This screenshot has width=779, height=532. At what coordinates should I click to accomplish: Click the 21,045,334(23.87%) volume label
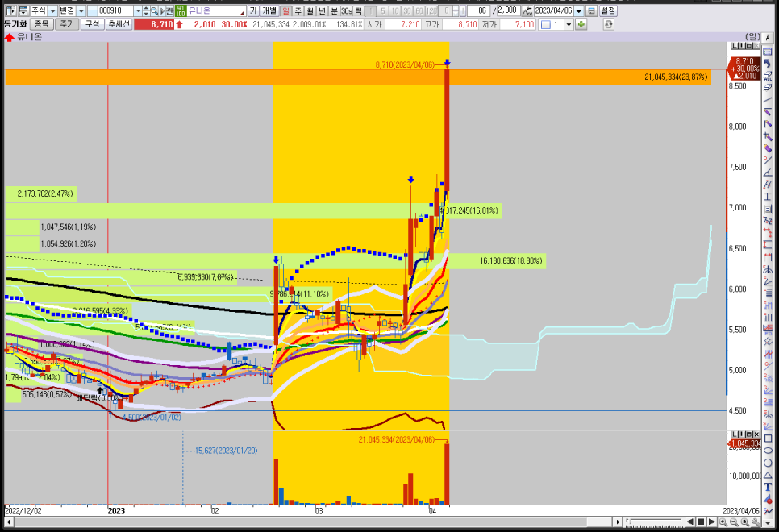coord(676,77)
